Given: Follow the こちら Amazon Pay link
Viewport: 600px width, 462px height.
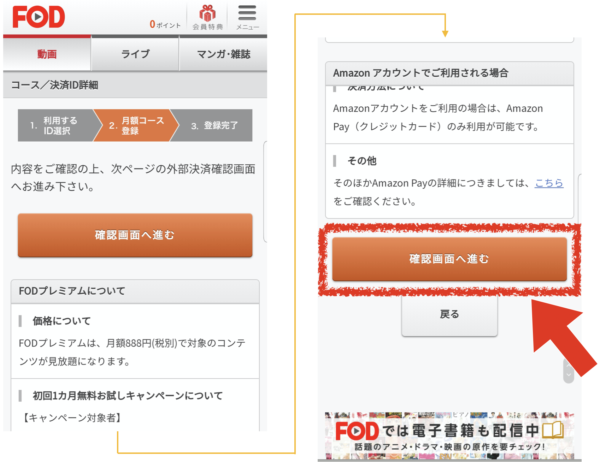Looking at the screenshot, I should point(549,183).
